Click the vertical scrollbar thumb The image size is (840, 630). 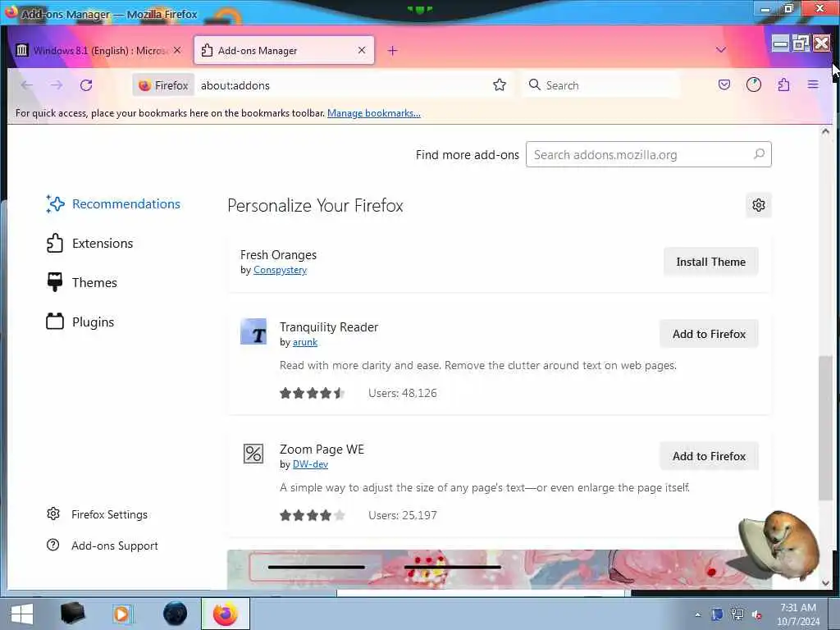tap(825, 427)
